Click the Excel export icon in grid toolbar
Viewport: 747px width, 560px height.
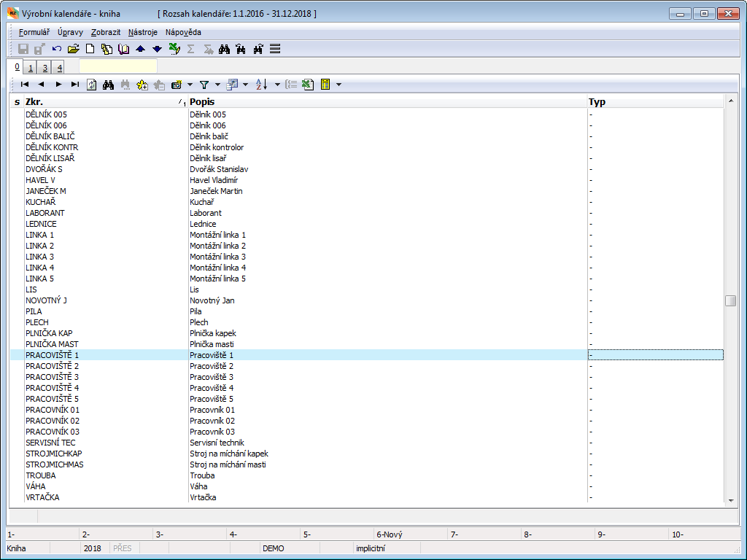308,85
